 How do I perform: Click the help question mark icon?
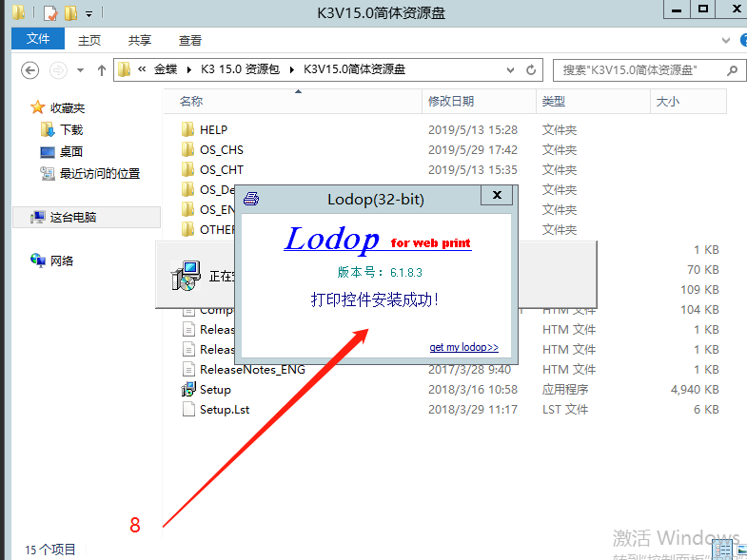(x=743, y=40)
